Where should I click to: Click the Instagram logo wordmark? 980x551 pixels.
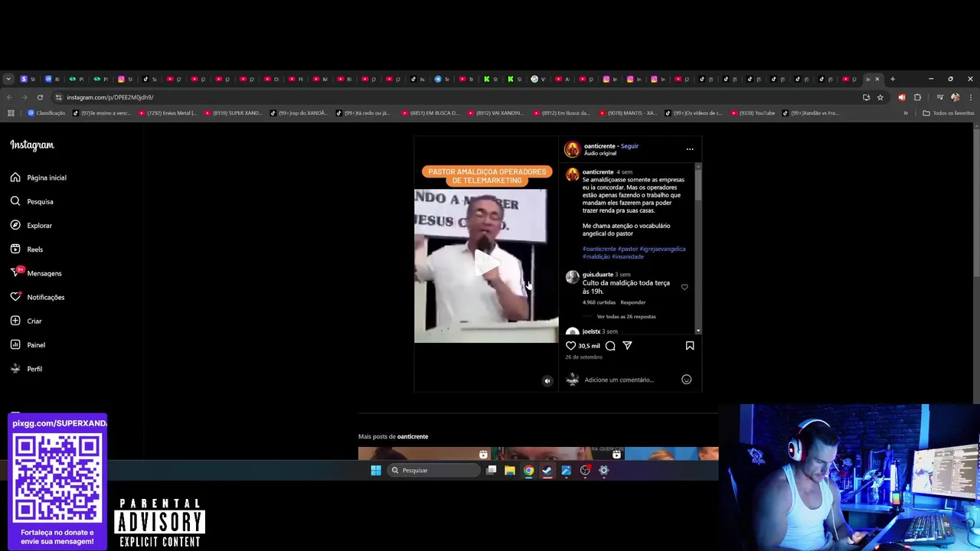32,145
